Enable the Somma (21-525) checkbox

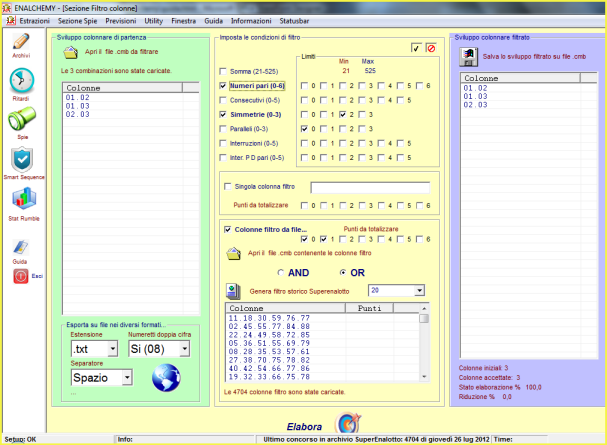(223, 71)
